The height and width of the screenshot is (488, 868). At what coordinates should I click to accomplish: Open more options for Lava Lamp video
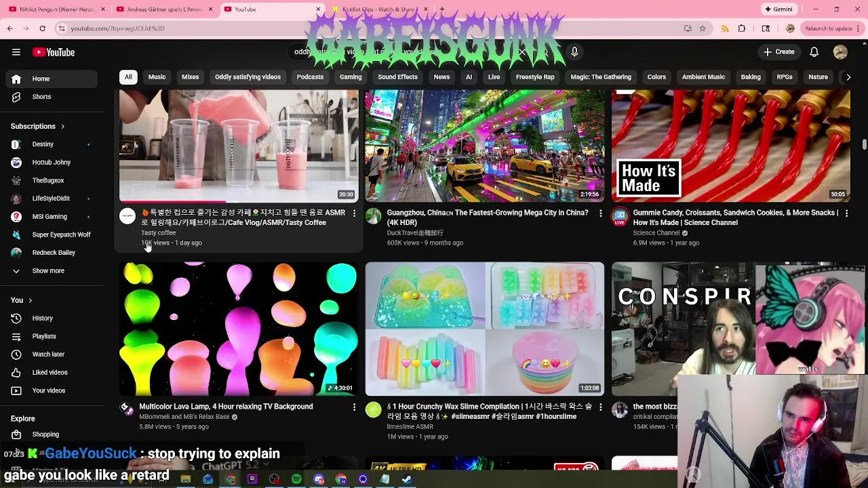point(354,407)
